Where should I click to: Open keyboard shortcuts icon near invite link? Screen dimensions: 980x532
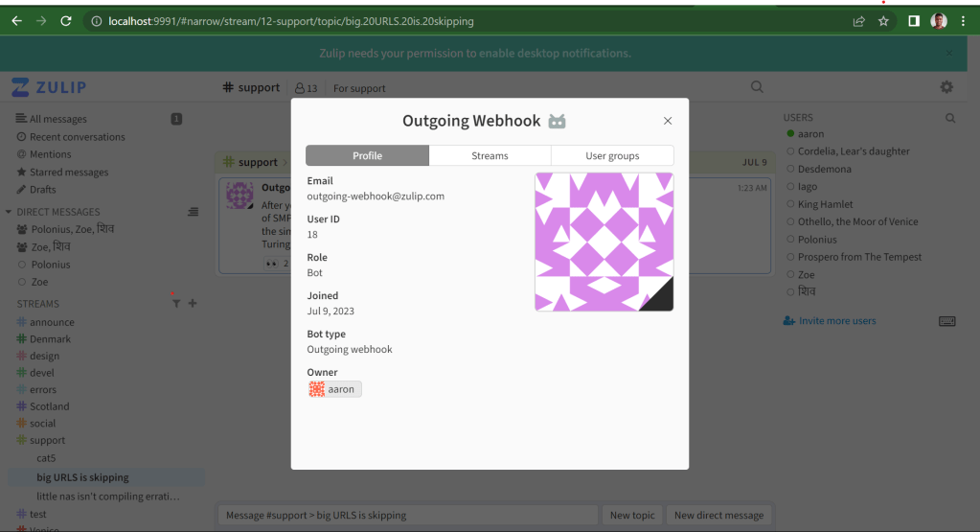pyautogui.click(x=946, y=321)
